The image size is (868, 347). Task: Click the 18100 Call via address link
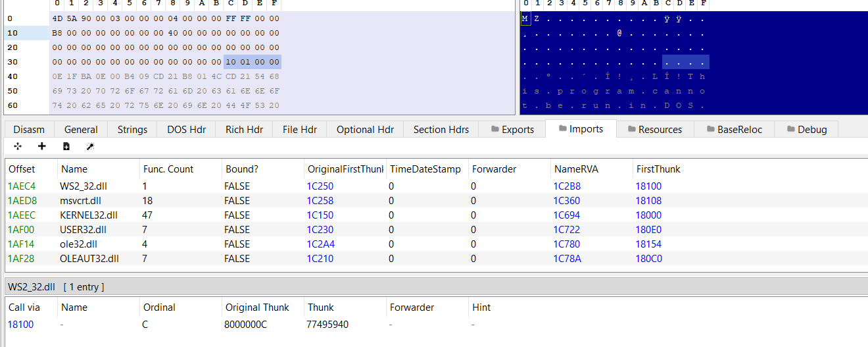pos(21,325)
